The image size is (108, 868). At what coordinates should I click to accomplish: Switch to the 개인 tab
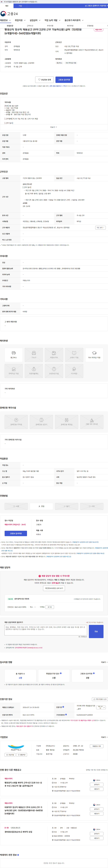(x=7, y=6)
